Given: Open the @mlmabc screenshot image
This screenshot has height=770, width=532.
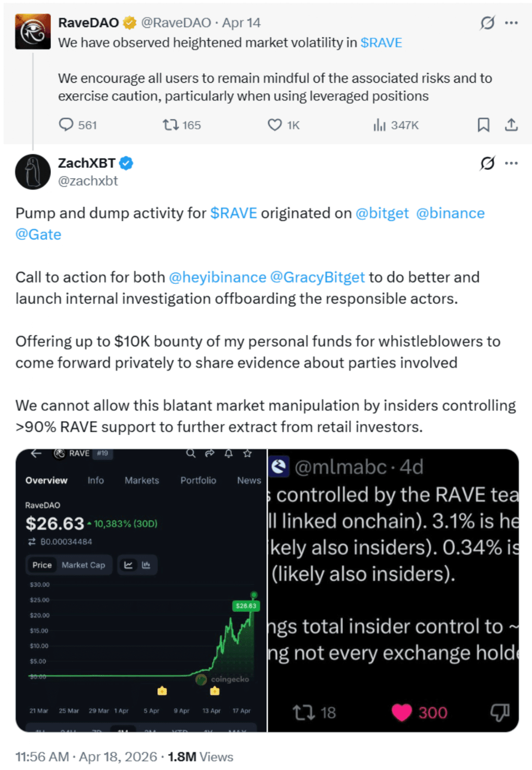Looking at the screenshot, I should (393, 590).
